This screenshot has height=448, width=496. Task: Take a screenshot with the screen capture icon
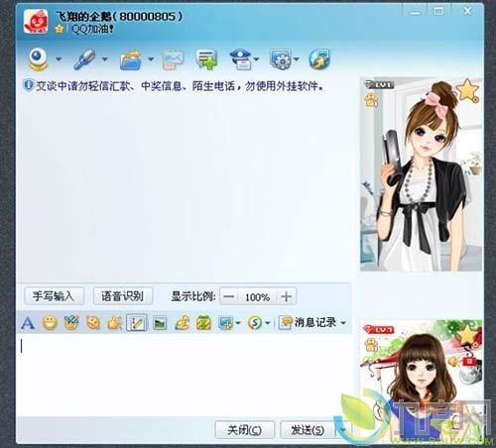coord(225,323)
